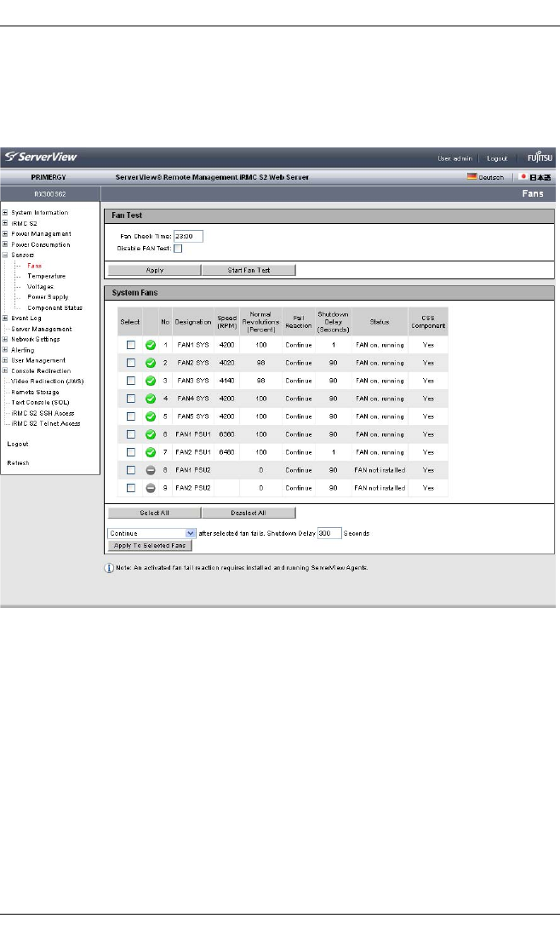The height and width of the screenshot is (941, 560).
Task: Open Video Redirection (JWS) in sidebar
Action: (48, 381)
